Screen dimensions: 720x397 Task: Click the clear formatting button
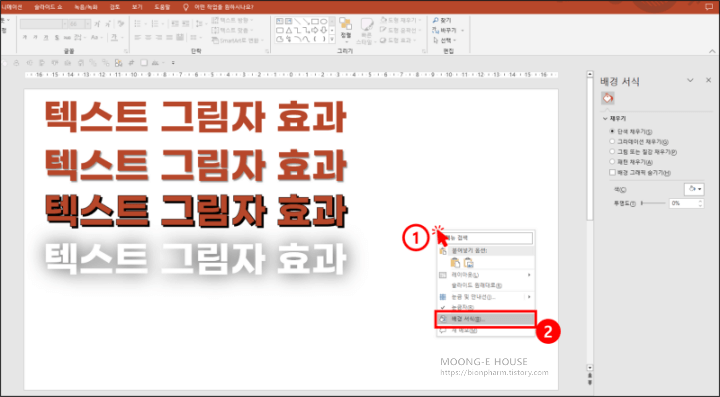coord(121,23)
